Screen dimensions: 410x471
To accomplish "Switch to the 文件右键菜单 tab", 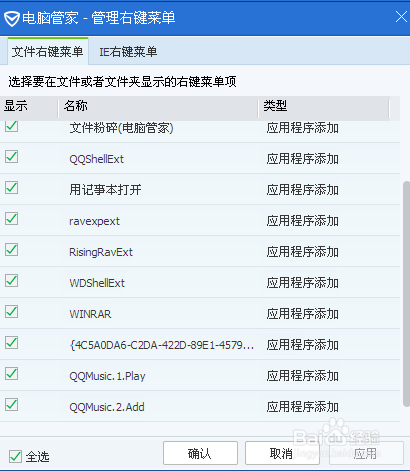I will point(48,52).
